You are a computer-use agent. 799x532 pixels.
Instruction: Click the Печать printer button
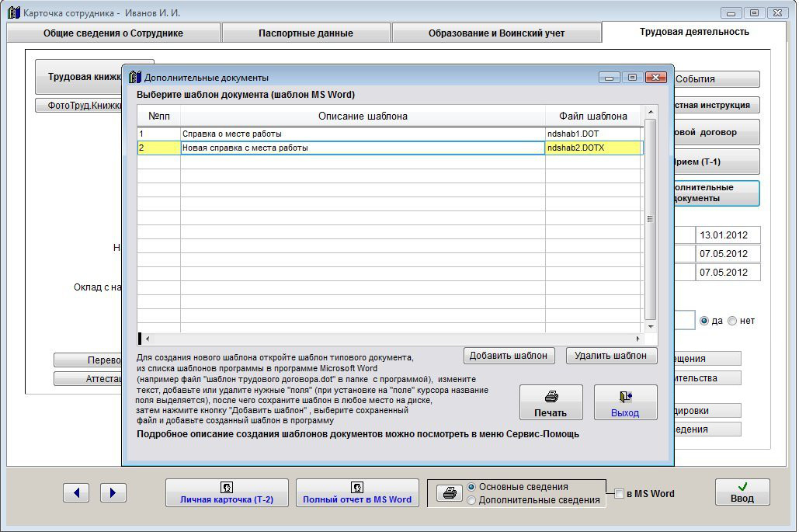tap(551, 403)
